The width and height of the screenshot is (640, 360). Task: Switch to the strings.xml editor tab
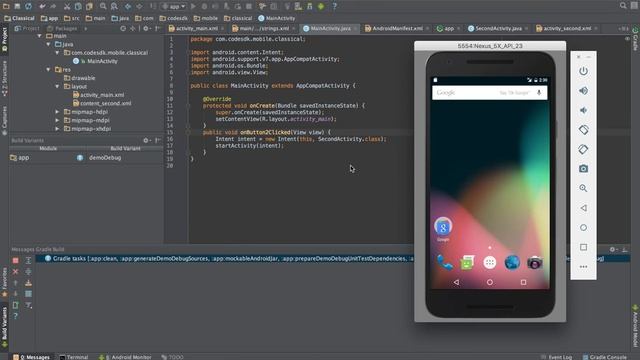coord(263,29)
